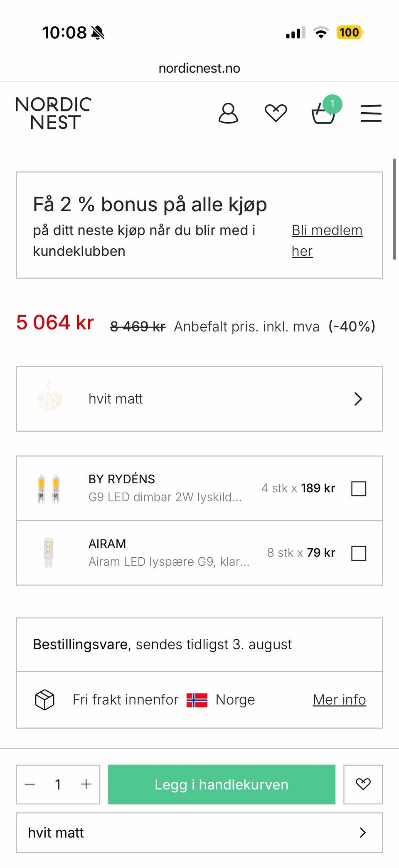Decrease quantity with the minus button
This screenshot has height=868, width=399.
coord(30,784)
